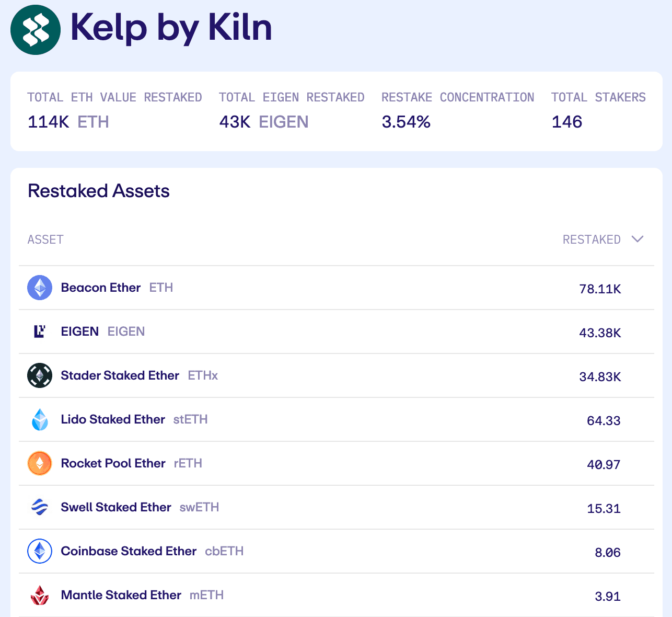Toggle sort order with the Restaked chevron
Viewport: 672px width, 617px height.
[637, 239]
